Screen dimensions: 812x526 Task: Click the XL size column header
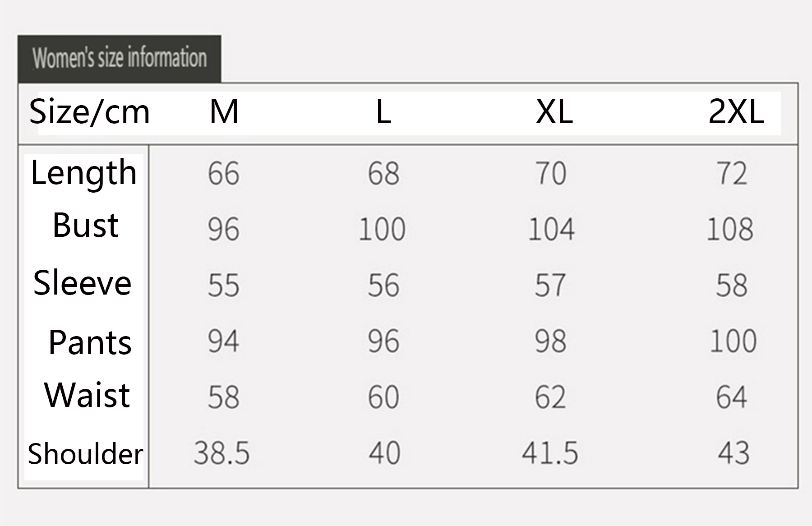point(554,112)
